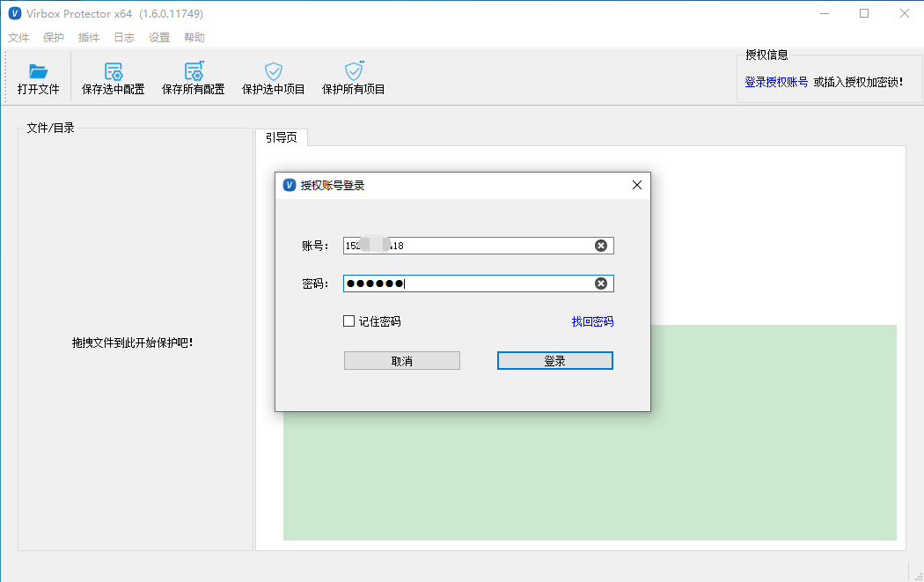
Task: Click the 拖拽文件到此开始保护吧! text
Action: [x=133, y=343]
